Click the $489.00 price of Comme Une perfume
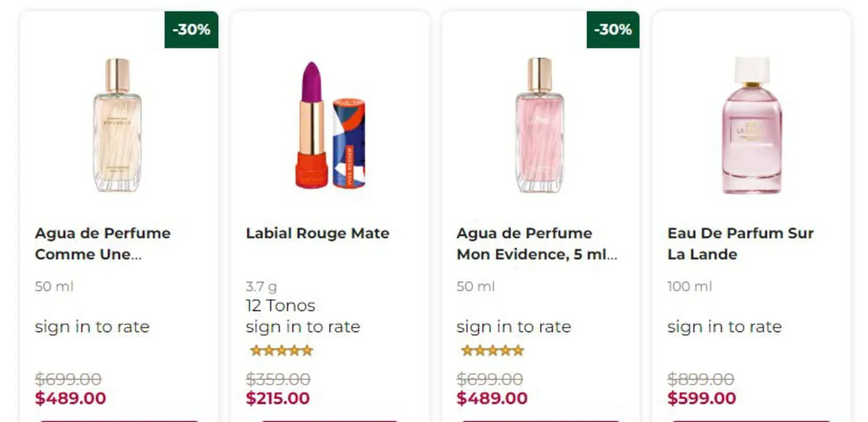Viewport: 868px width, 422px height. coord(71,398)
